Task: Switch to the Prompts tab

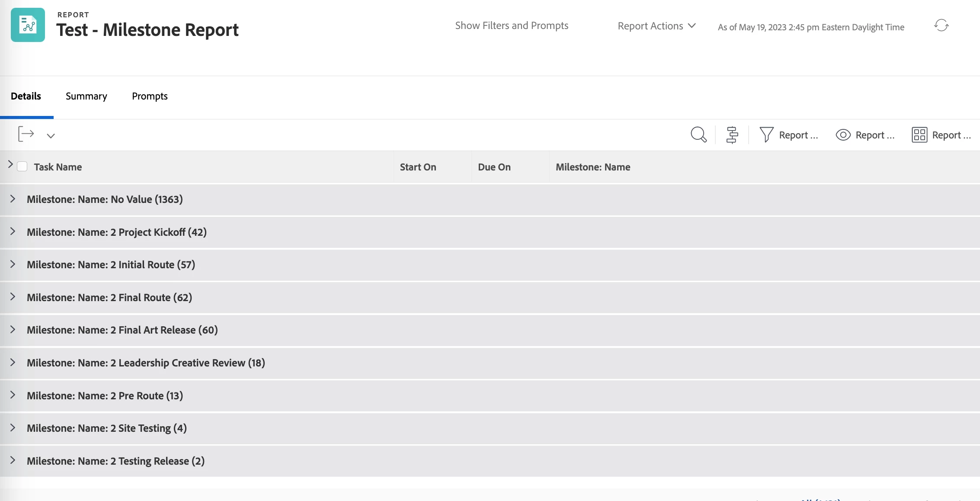Action: (150, 96)
